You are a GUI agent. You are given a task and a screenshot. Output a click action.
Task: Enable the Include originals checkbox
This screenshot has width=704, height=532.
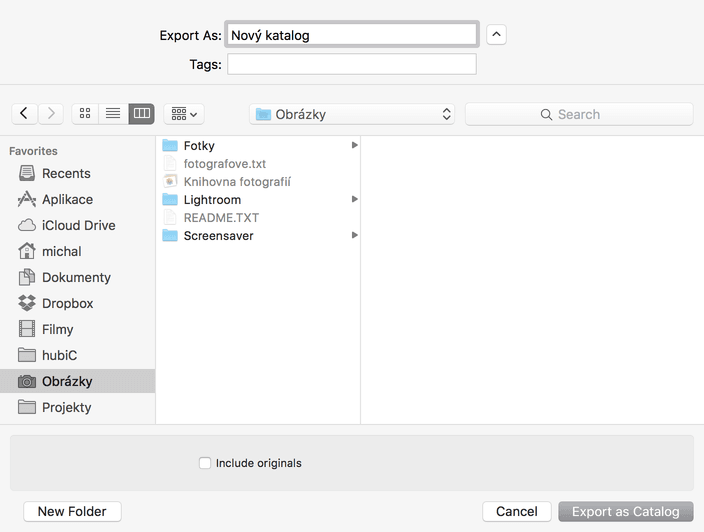coord(205,463)
